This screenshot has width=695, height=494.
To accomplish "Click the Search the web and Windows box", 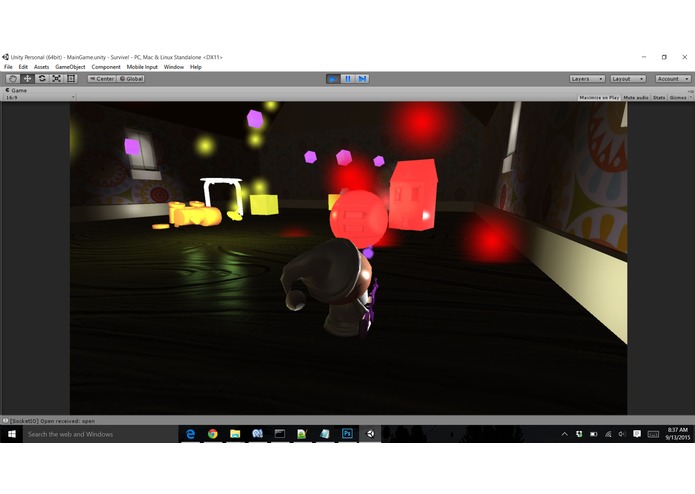I will [x=101, y=434].
